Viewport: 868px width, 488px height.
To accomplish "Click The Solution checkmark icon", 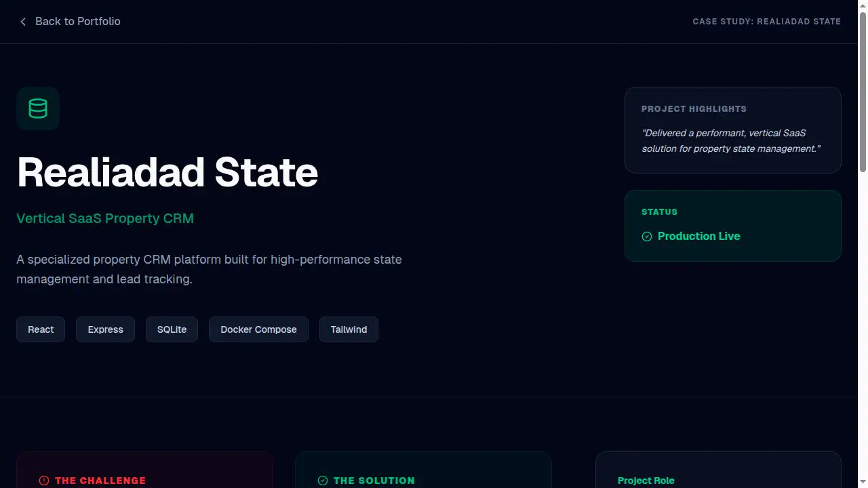I will 323,481.
